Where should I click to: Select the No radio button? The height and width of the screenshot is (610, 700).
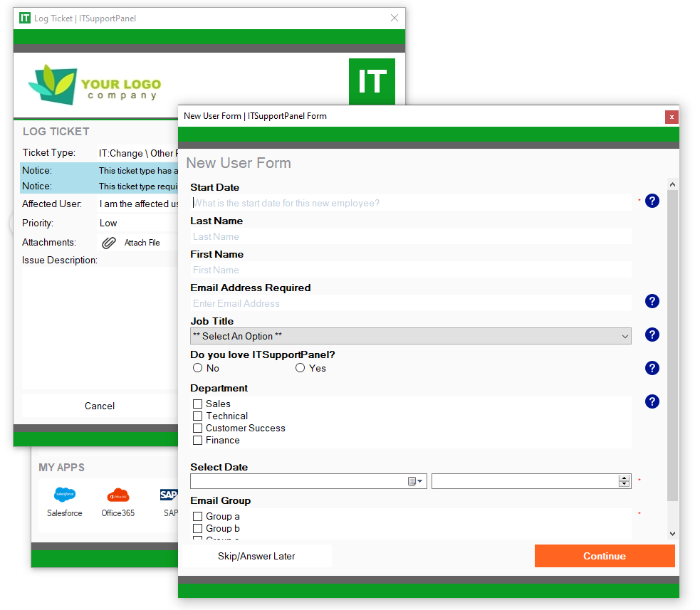point(198,368)
